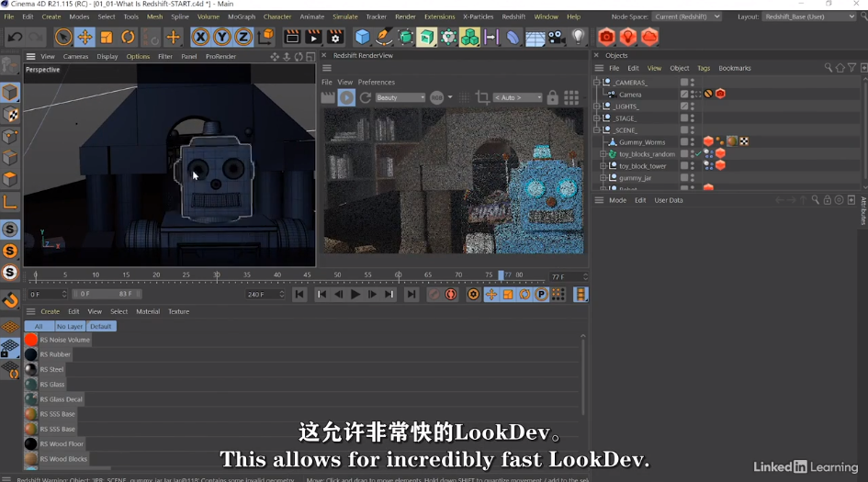Select the Rotate tool
868x482 pixels.
[128, 37]
